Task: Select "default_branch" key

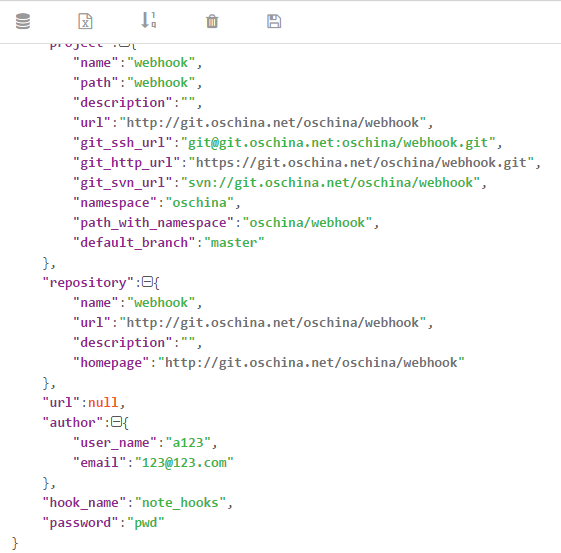Action: tap(134, 243)
